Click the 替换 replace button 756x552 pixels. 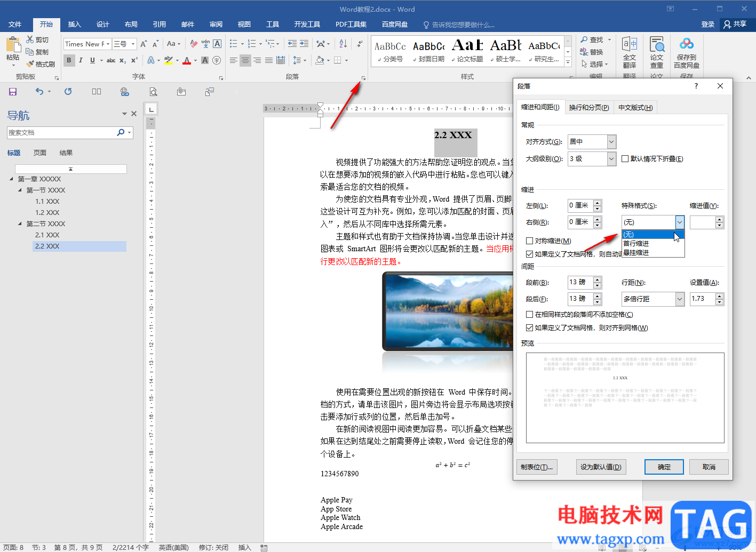click(x=592, y=52)
